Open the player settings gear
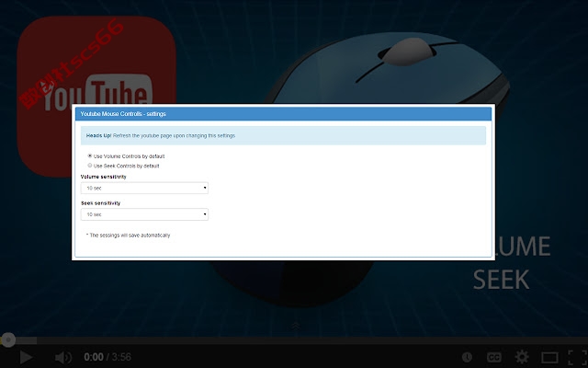This screenshot has height=368, width=588. (x=522, y=357)
